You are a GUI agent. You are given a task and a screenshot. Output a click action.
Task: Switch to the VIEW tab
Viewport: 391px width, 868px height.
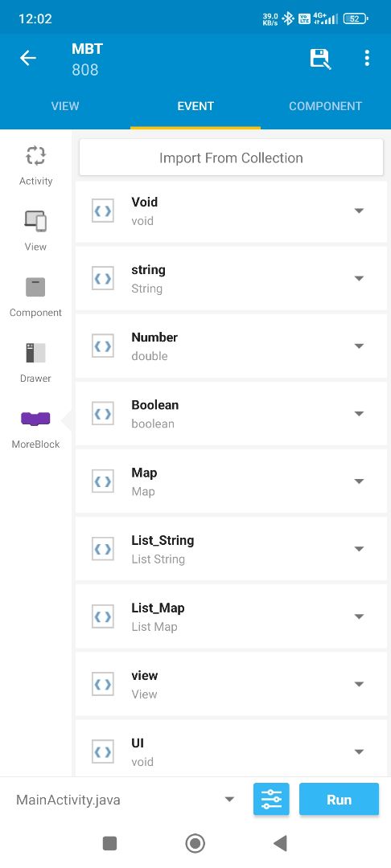point(65,106)
